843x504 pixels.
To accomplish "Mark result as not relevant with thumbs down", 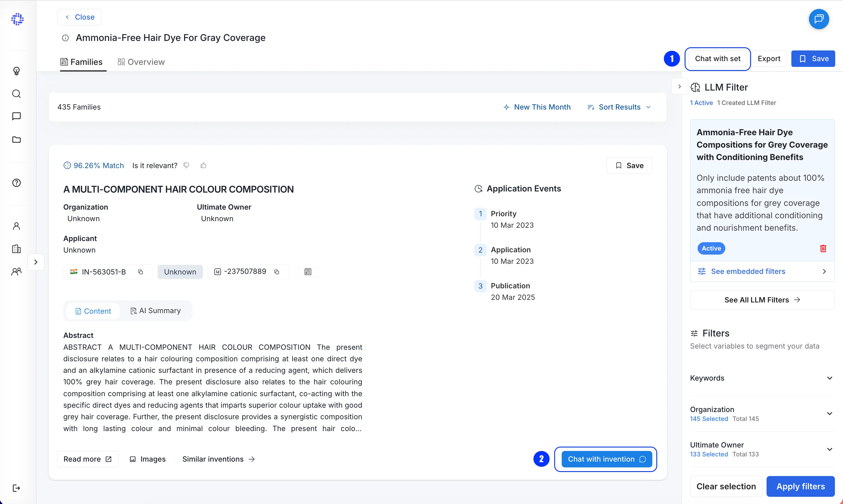I will (x=186, y=166).
